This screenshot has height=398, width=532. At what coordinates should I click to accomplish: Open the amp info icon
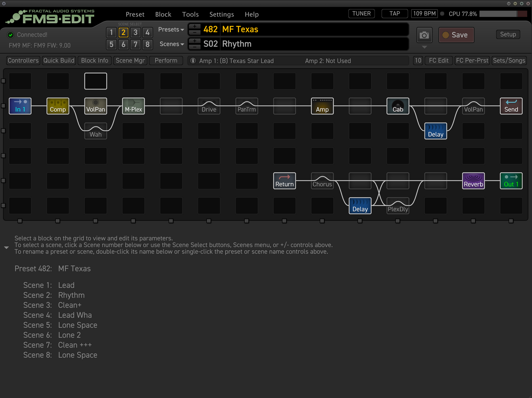pyautogui.click(x=193, y=60)
